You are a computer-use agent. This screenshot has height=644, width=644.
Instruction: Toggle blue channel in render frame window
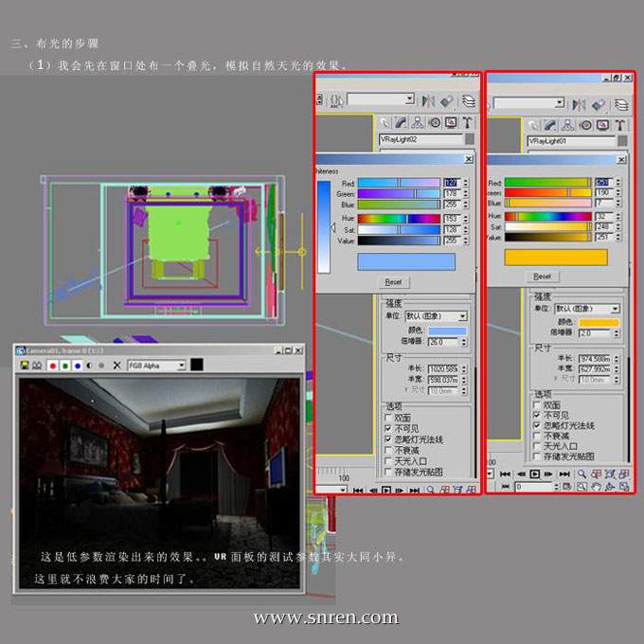[78, 366]
